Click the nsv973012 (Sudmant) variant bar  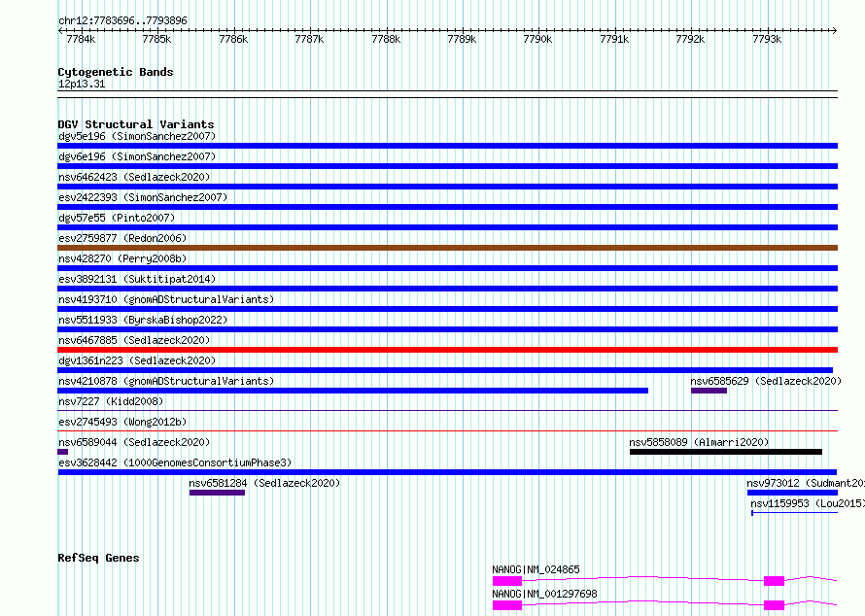tap(792, 493)
